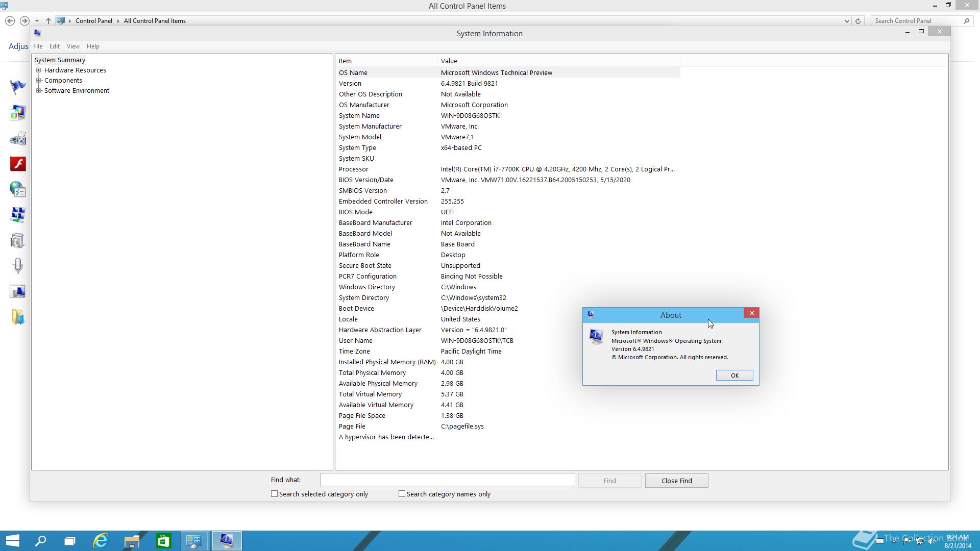
Task: Select the Processor row
Action: coord(508,169)
